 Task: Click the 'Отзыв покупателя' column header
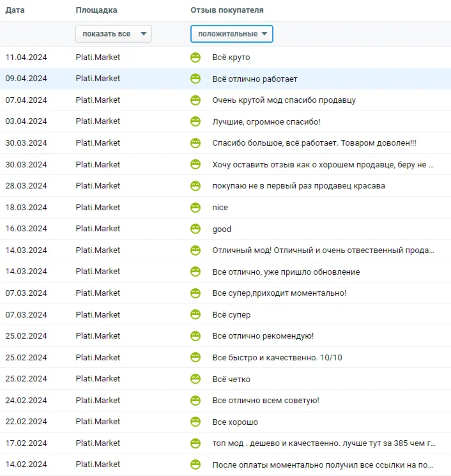click(227, 11)
